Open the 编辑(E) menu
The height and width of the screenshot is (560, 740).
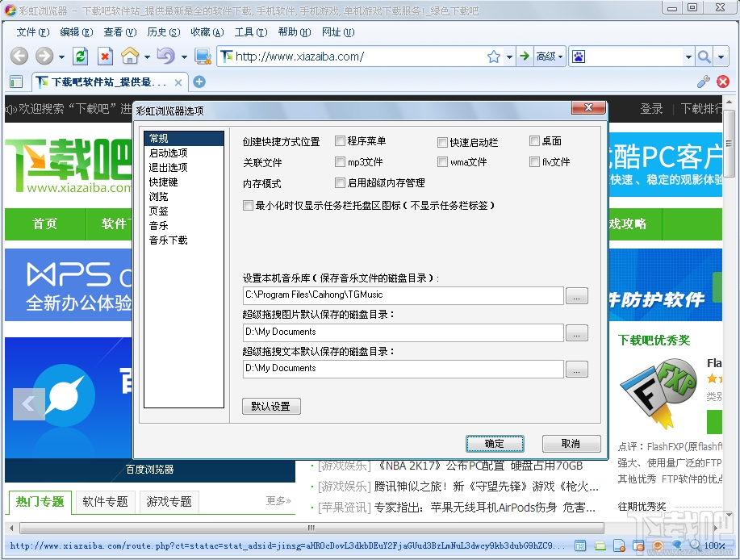point(77,32)
